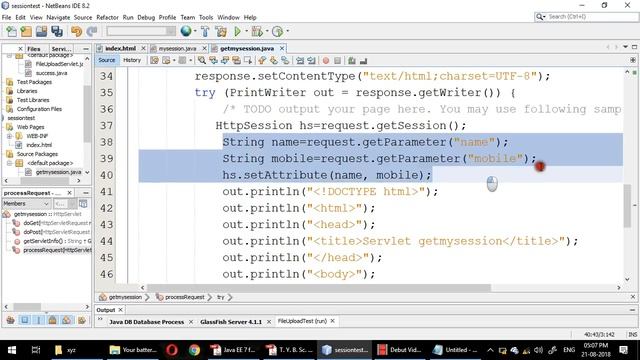
Task: Click the editor horizontal scrollbar
Action: (x=318, y=288)
